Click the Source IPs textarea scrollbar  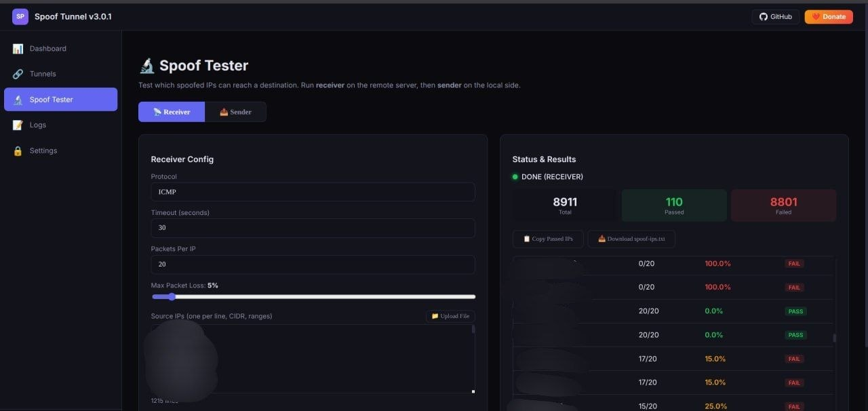[473, 329]
